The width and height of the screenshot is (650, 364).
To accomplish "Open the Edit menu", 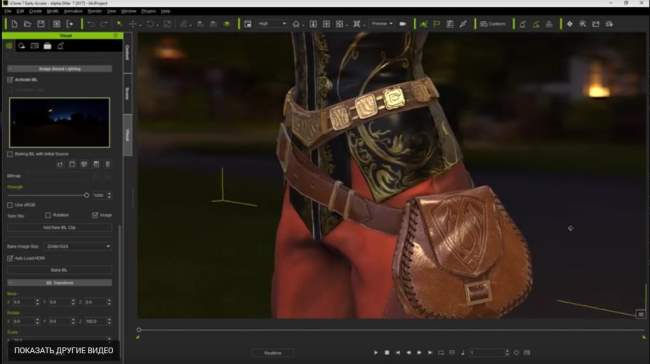I will point(20,11).
